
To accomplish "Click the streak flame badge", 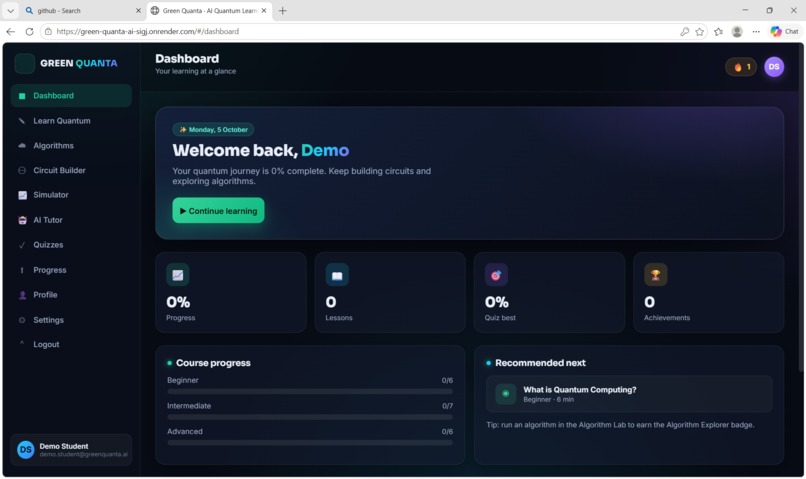I will pos(741,67).
